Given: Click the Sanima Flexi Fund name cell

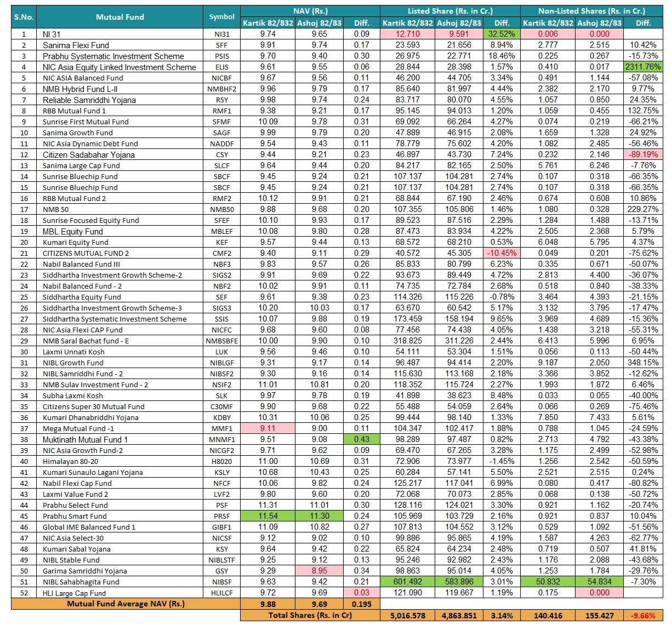Looking at the screenshot, I should coord(76,45).
